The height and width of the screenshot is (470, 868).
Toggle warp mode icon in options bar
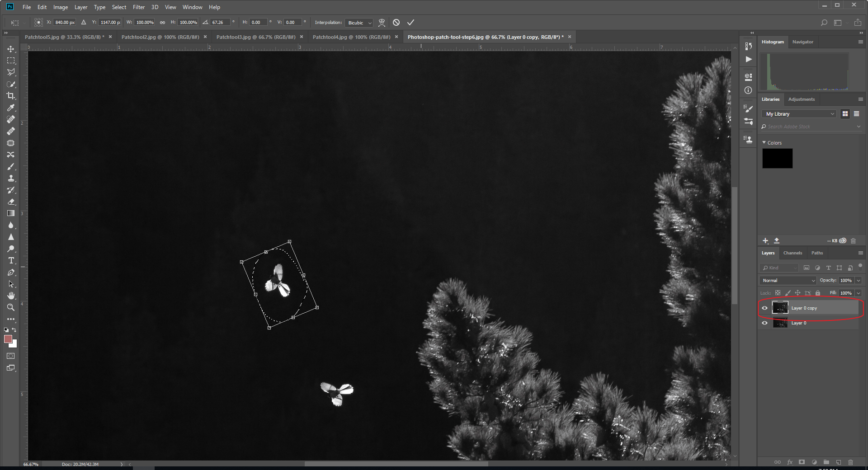click(x=382, y=23)
